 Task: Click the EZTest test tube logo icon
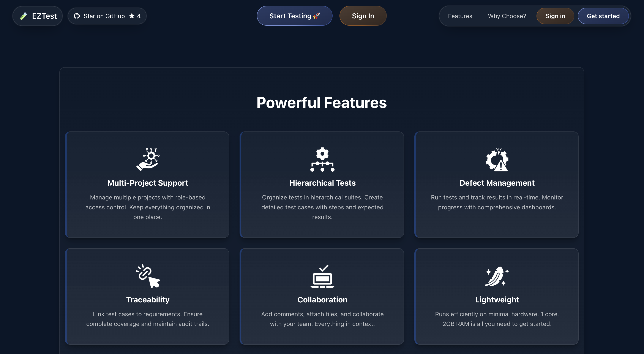click(24, 16)
